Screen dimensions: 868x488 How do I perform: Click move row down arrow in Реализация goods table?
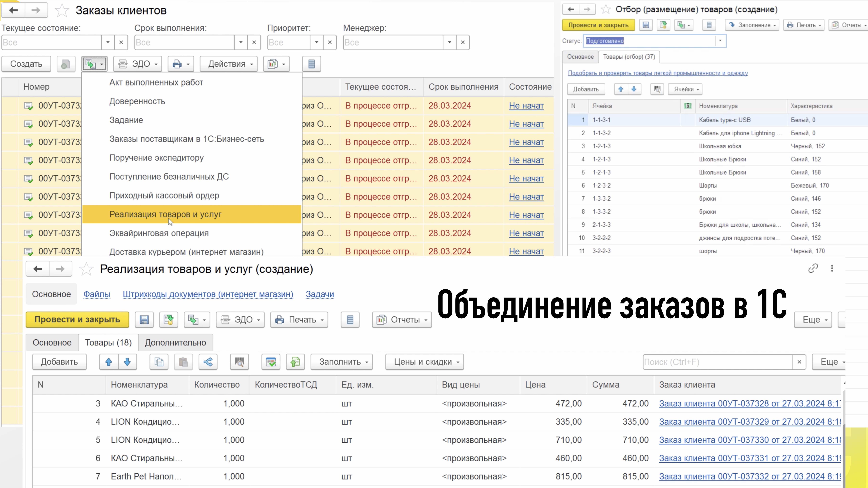tap(127, 362)
